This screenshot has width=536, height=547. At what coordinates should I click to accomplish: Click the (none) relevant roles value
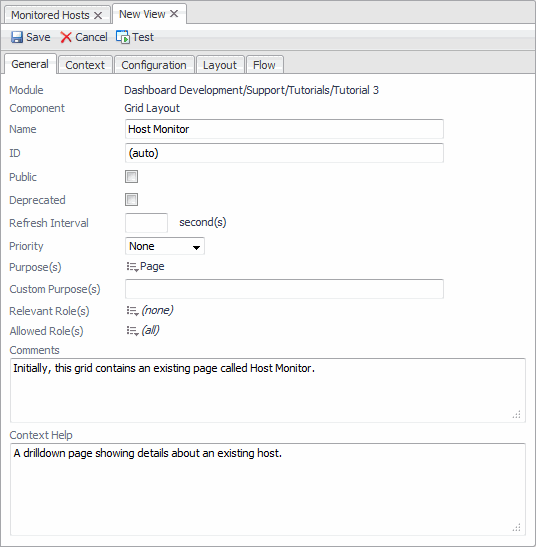[x=157, y=310]
